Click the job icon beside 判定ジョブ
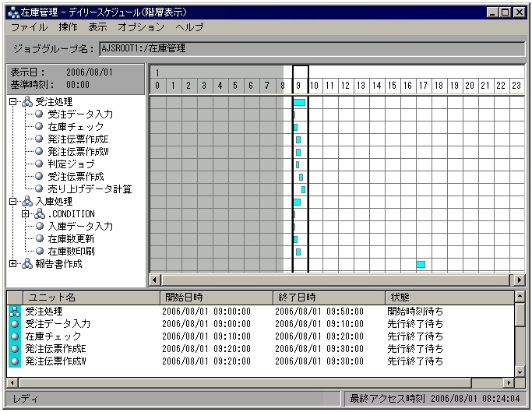 click(40, 164)
